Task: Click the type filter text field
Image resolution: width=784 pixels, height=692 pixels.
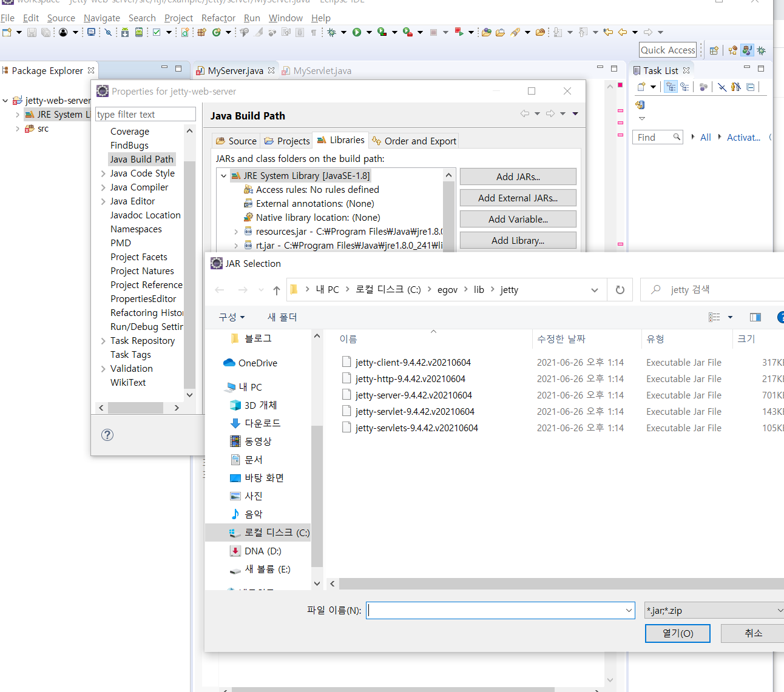Action: pyautogui.click(x=146, y=114)
